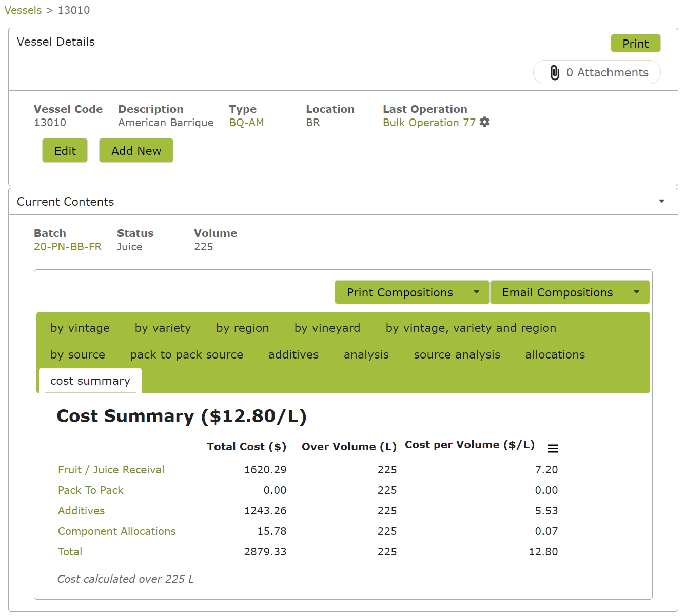
Task: Click the Pack To Pack total cost 0.00
Action: point(275,490)
